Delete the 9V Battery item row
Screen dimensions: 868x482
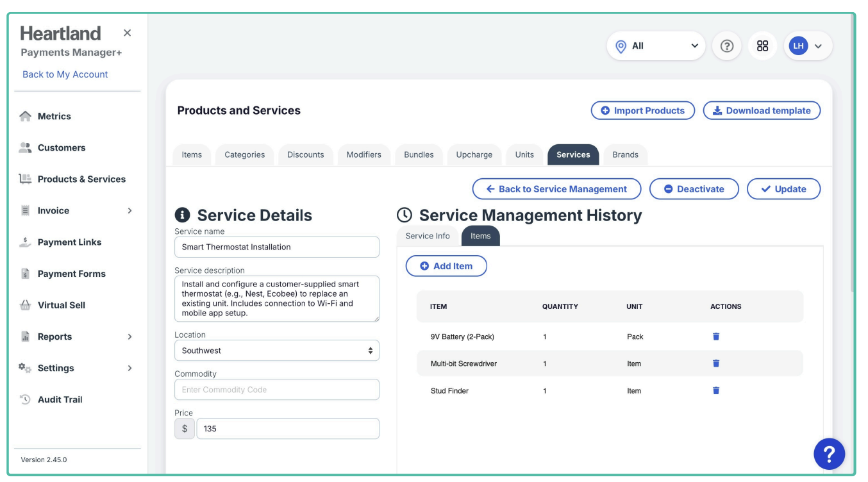coord(716,337)
